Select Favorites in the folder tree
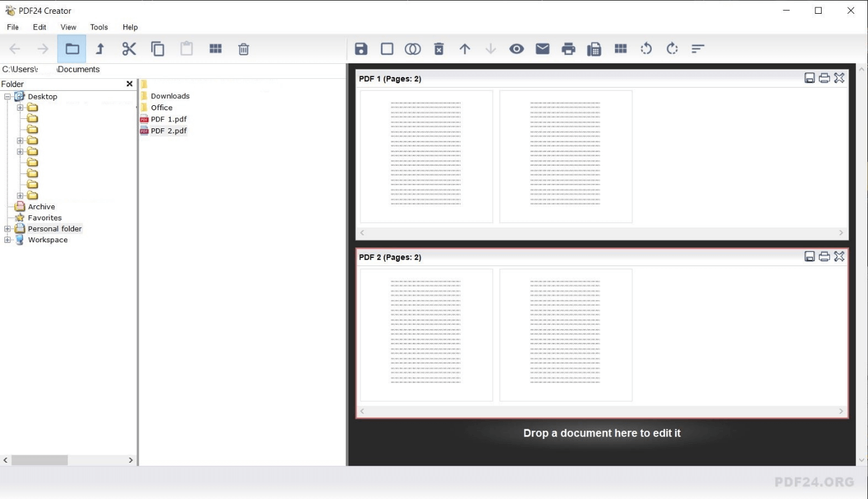The image size is (868, 499). 44,218
